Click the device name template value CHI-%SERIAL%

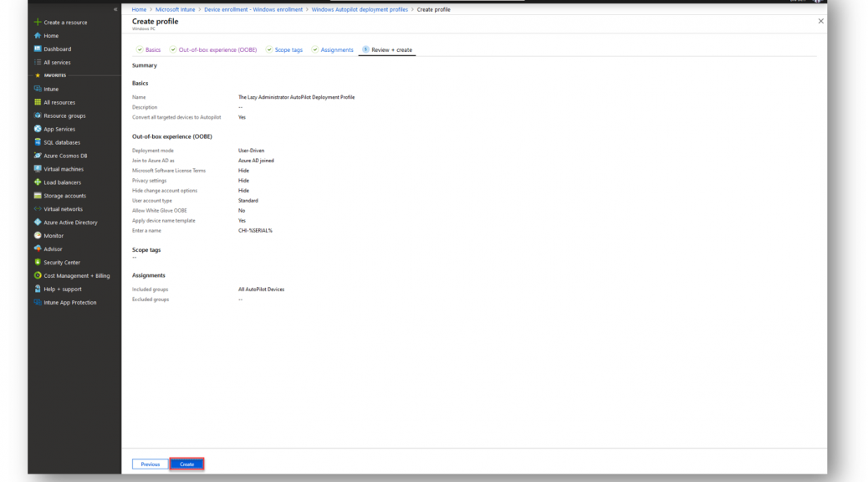click(x=255, y=230)
